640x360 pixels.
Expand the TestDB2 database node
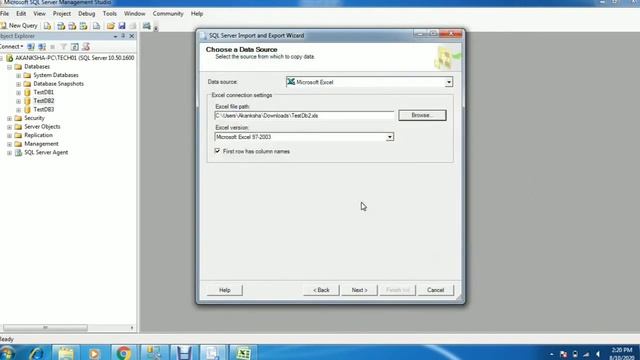(18, 101)
